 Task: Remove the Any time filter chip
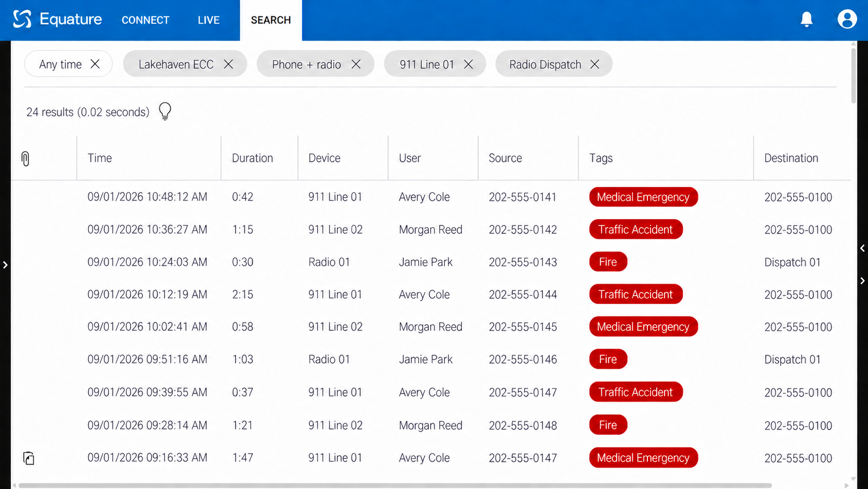click(x=95, y=64)
